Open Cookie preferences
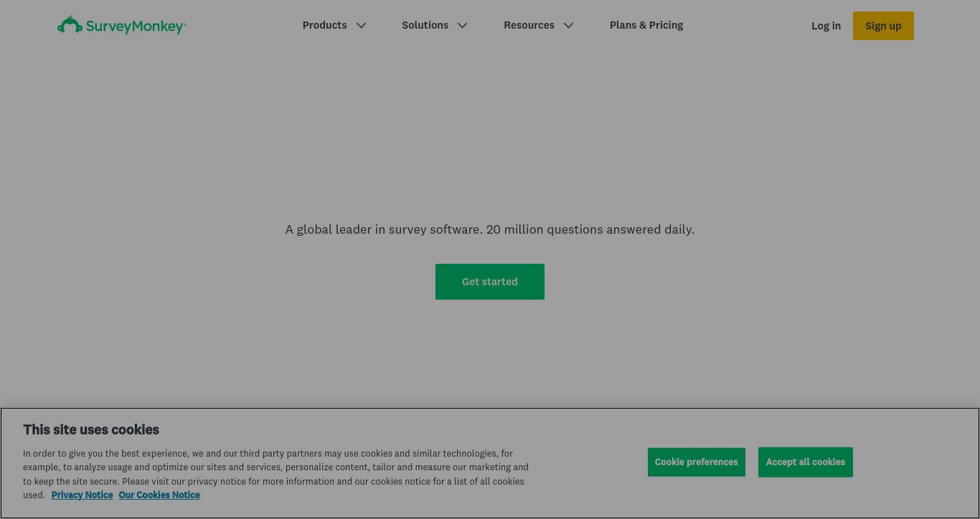The width and height of the screenshot is (980, 519). pyautogui.click(x=697, y=462)
